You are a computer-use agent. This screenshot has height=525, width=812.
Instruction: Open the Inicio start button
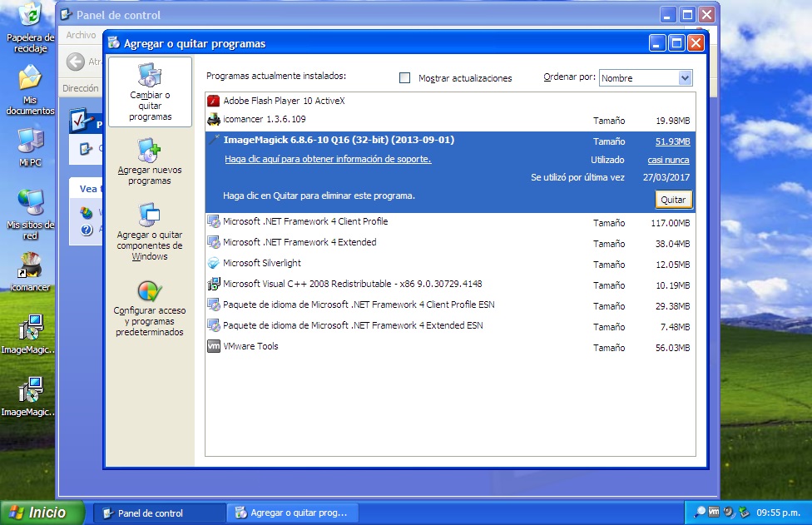(42, 513)
